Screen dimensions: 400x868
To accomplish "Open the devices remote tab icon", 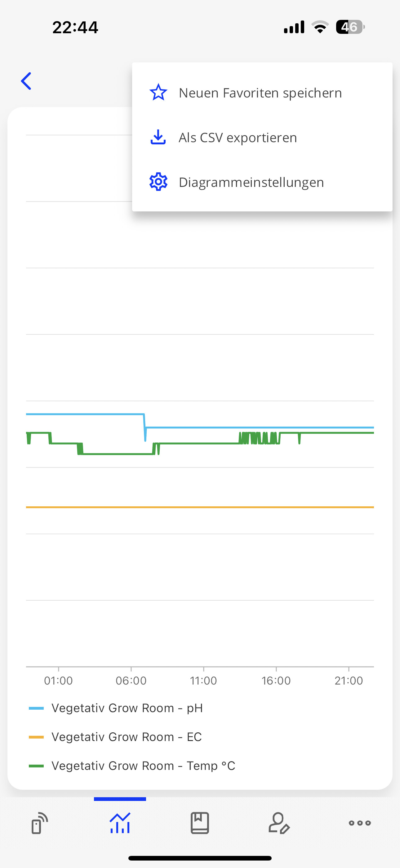I will point(40,823).
